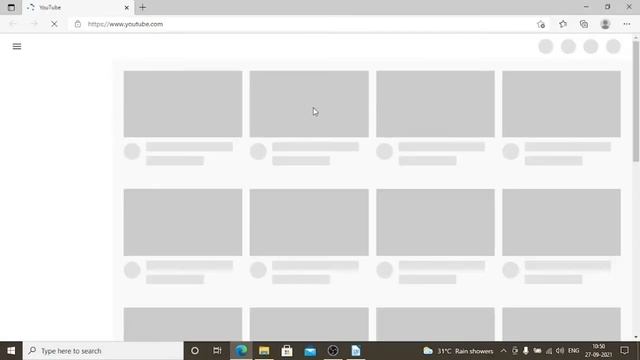Open volume control in system tray
640x360 pixels.
[560, 351]
